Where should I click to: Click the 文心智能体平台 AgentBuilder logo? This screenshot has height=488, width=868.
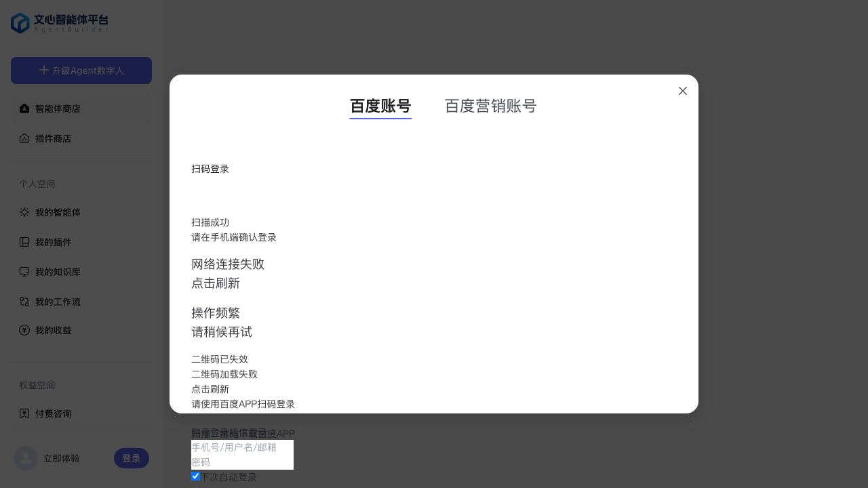[60, 23]
